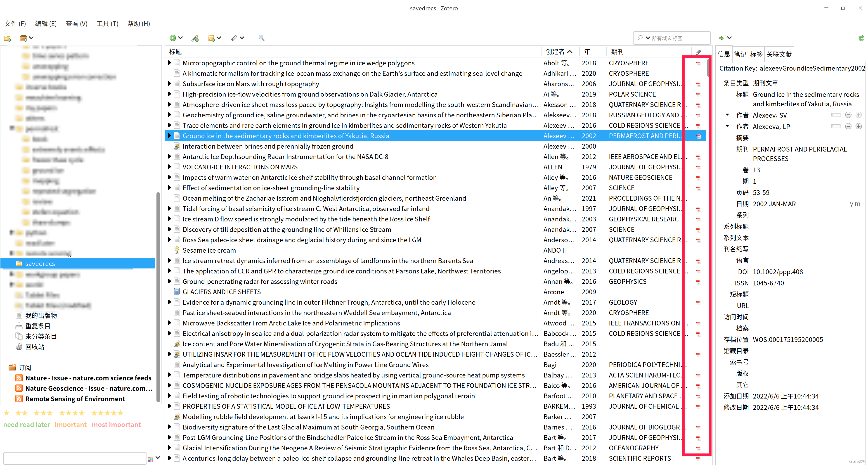Open Advanced Search magnifier icon

pyautogui.click(x=261, y=38)
